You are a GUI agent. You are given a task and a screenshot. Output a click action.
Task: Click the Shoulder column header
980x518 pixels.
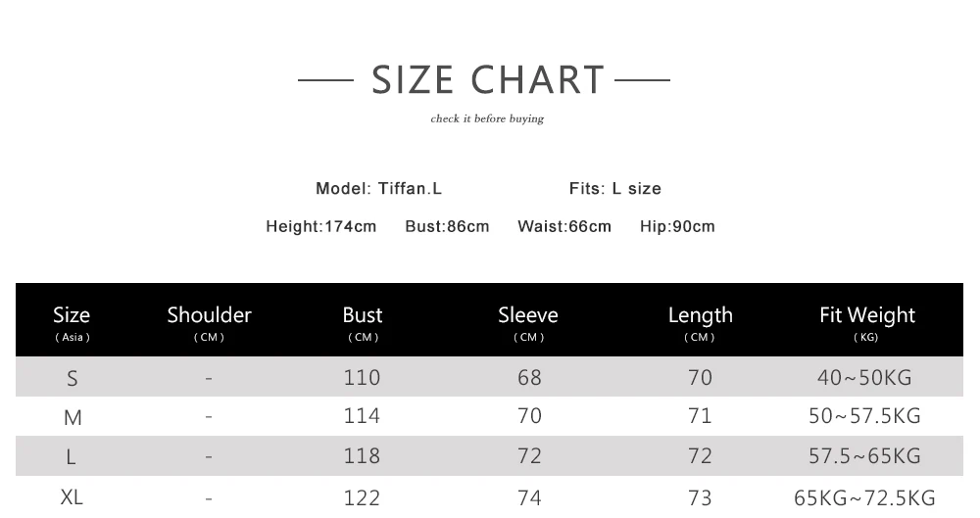[x=209, y=322]
